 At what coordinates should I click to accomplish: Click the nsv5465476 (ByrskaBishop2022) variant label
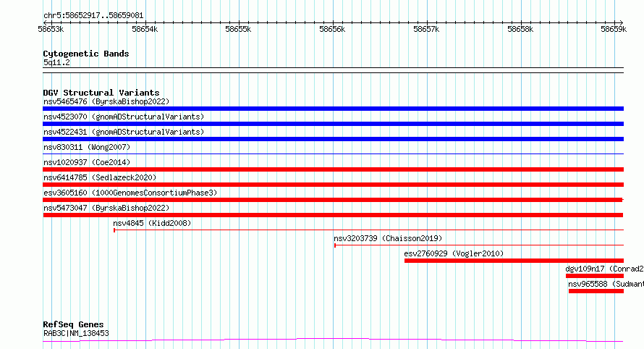coord(106,101)
